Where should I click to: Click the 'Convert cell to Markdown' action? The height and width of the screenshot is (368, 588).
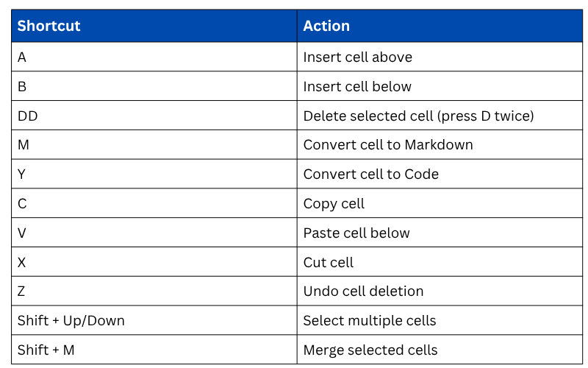(388, 145)
